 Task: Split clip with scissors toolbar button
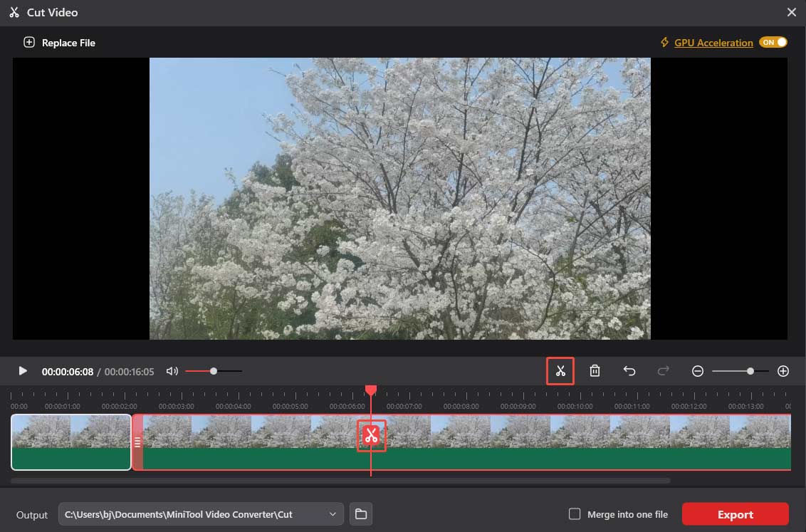coord(560,370)
